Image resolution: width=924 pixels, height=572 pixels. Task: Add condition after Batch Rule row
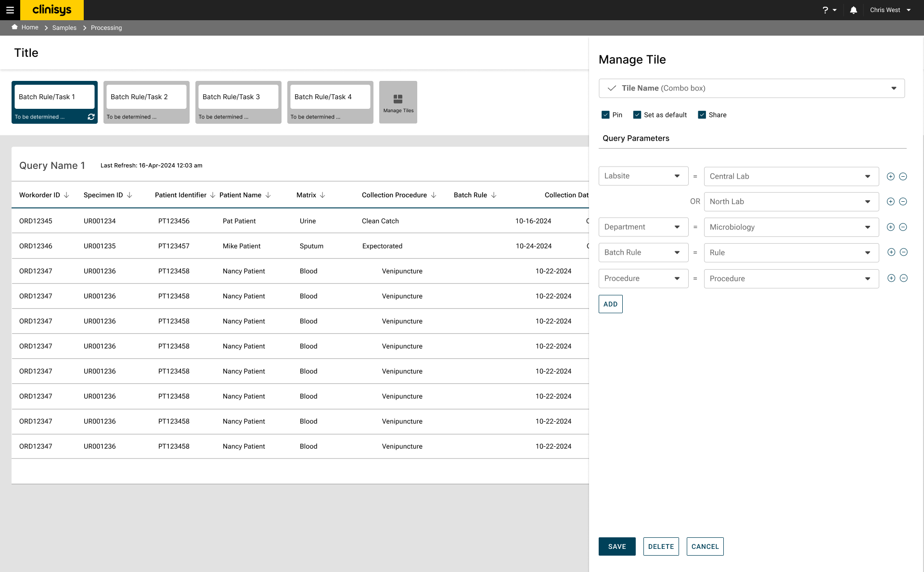pyautogui.click(x=891, y=252)
